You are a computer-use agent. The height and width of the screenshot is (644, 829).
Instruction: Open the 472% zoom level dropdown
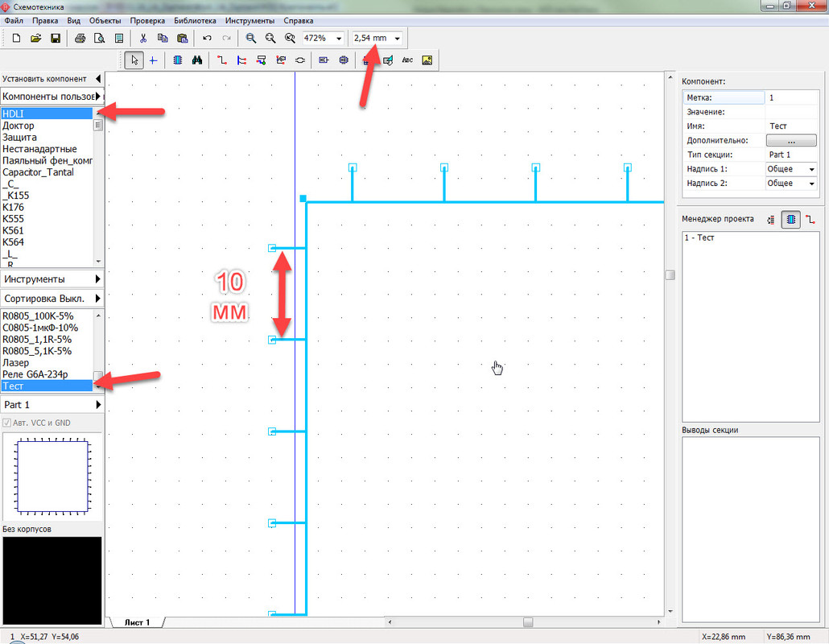pyautogui.click(x=339, y=39)
